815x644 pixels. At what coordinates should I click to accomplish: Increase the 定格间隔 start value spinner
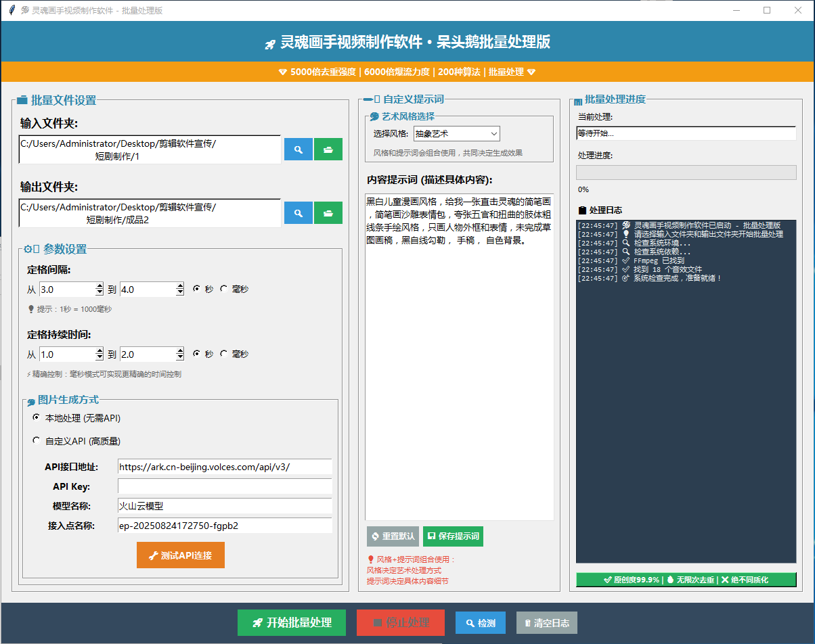pos(100,285)
